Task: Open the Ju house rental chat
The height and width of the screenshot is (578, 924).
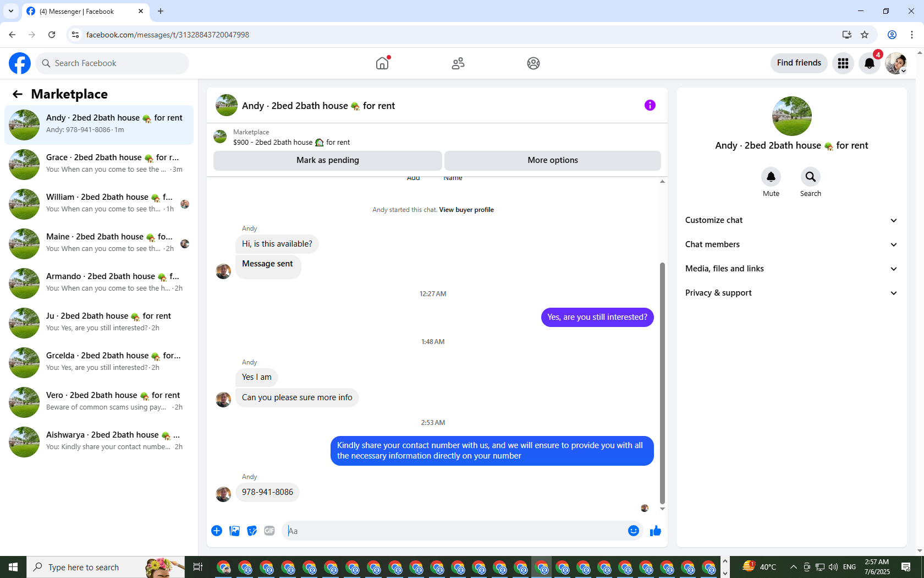Action: coord(99,323)
